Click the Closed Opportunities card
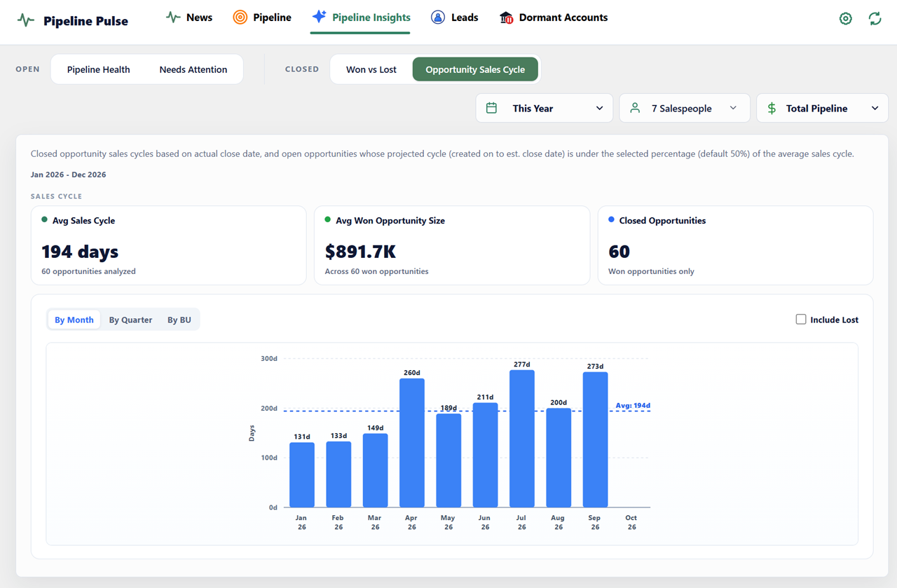897x588 pixels. coord(735,245)
